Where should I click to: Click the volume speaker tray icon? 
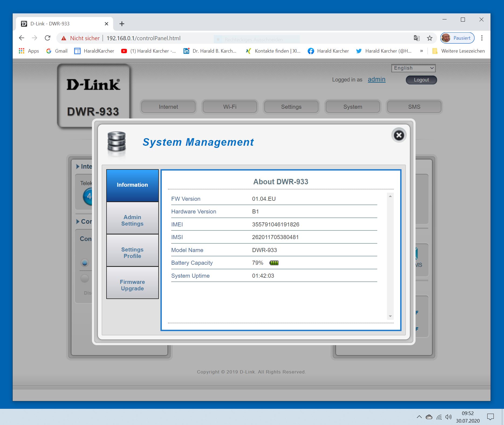(448, 417)
